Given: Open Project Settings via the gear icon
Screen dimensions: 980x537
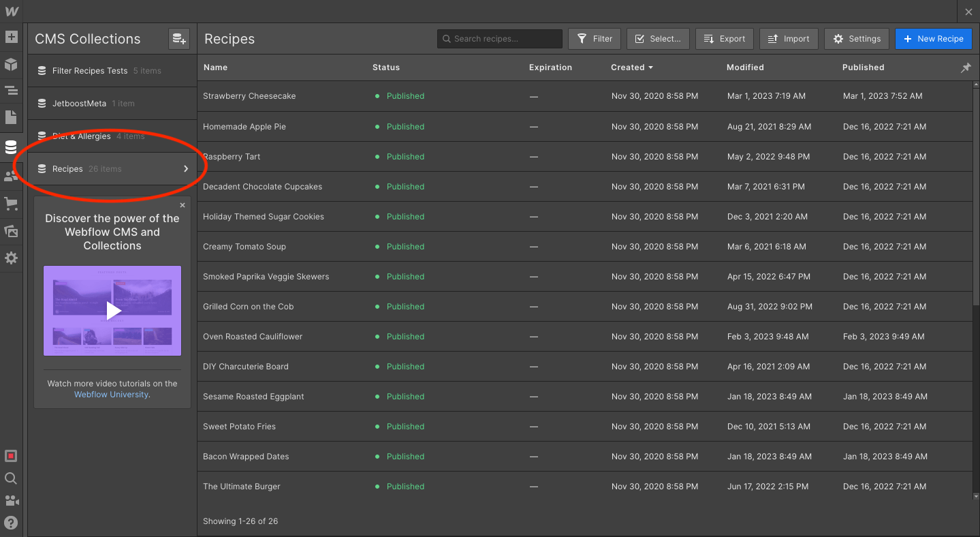Looking at the screenshot, I should (11, 258).
